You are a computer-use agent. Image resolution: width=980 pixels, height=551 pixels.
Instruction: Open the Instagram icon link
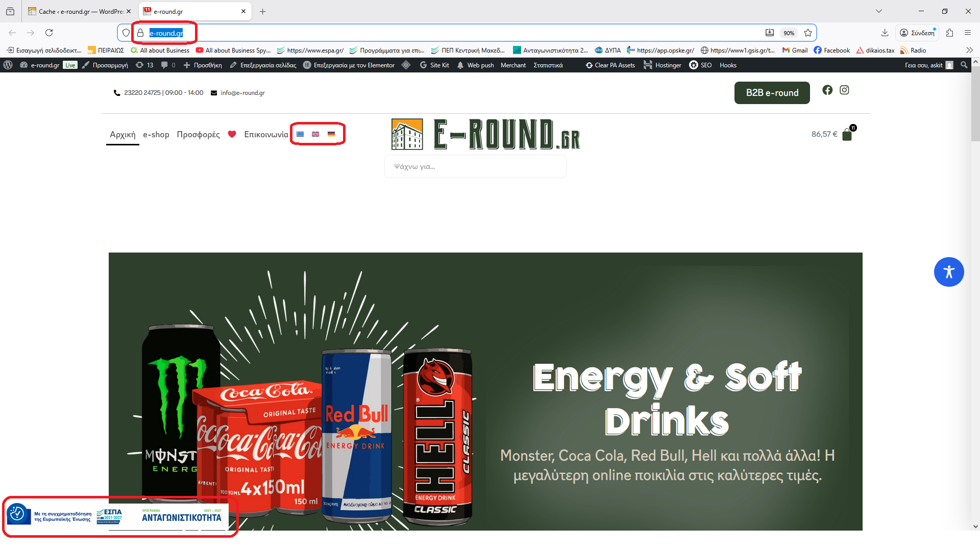pyautogui.click(x=844, y=90)
